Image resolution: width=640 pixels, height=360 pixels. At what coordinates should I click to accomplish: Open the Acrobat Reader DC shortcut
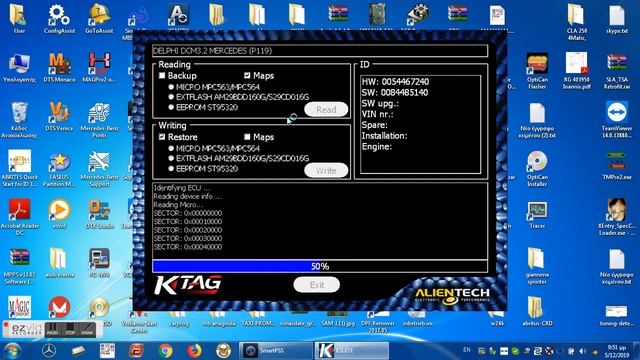pos(19,217)
